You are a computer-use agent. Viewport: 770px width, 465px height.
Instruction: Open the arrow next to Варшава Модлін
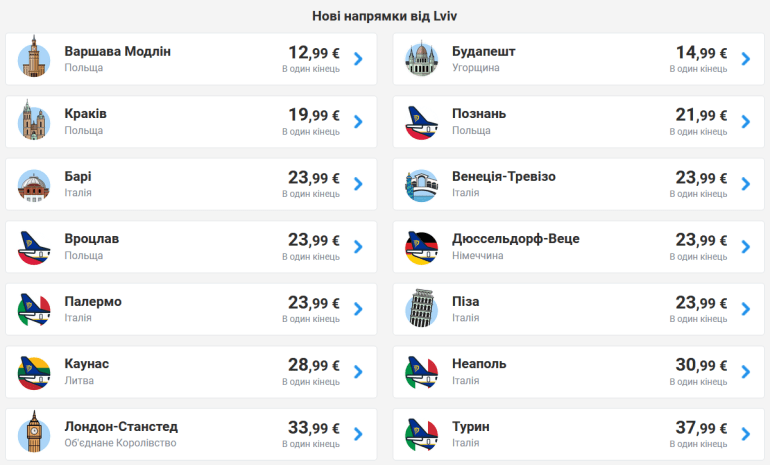tap(358, 58)
